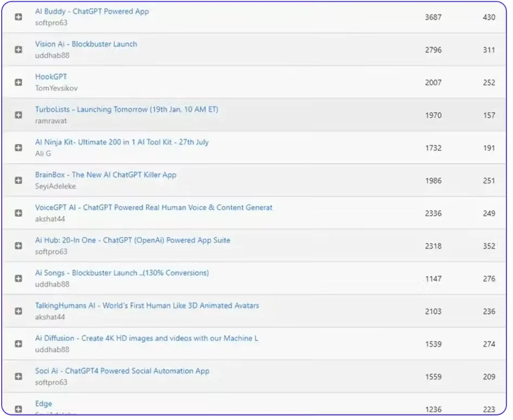Click vendor name softpro63 under AI Buddy
The image size is (513, 420).
(51, 23)
